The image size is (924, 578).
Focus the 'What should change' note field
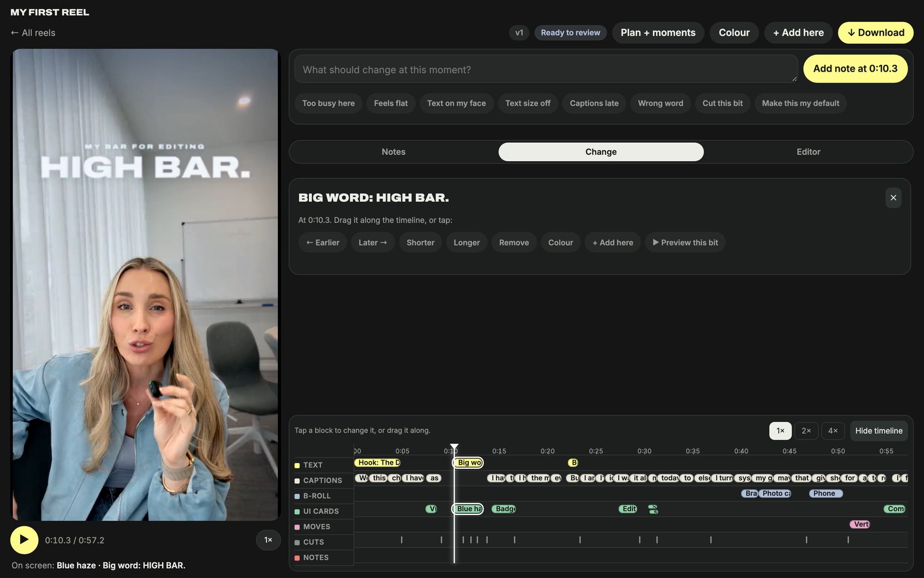(x=546, y=69)
